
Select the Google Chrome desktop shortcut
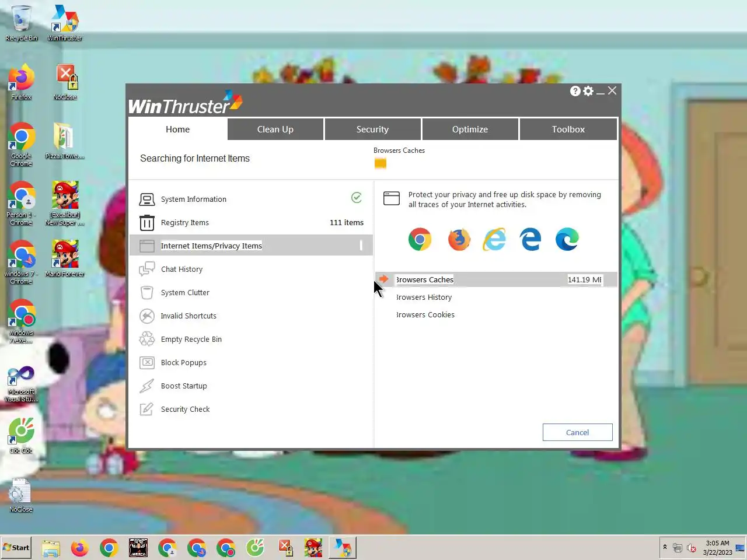point(21,145)
